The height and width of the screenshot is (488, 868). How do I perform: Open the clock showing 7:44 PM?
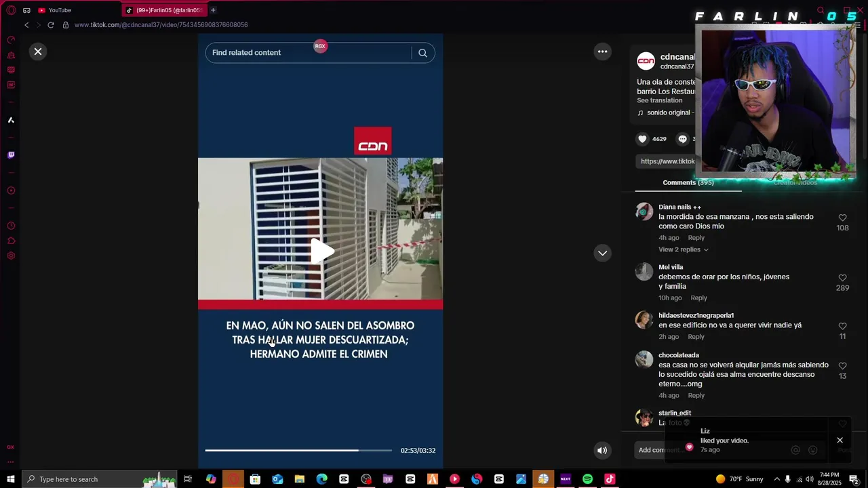(829, 479)
